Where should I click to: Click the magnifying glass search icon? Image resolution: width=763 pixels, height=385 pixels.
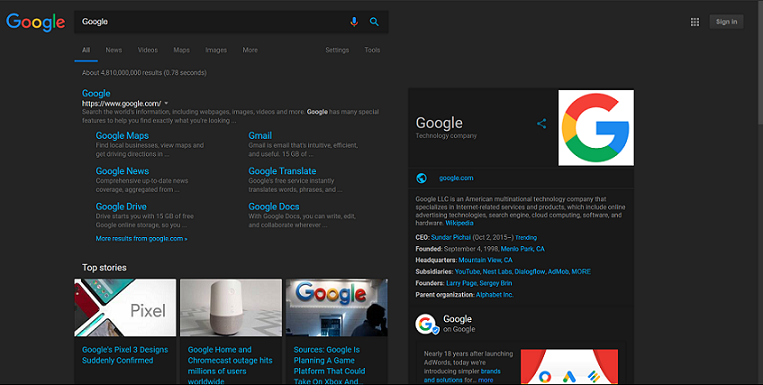click(x=374, y=22)
